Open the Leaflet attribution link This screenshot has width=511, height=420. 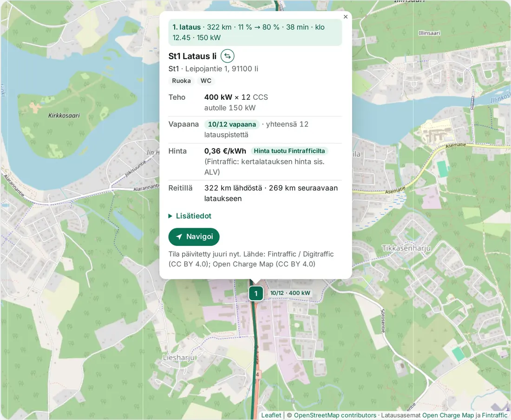click(x=271, y=415)
